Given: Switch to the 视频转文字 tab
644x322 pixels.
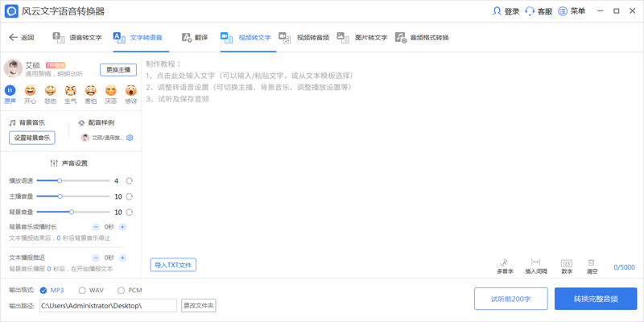Looking at the screenshot, I should point(246,37).
